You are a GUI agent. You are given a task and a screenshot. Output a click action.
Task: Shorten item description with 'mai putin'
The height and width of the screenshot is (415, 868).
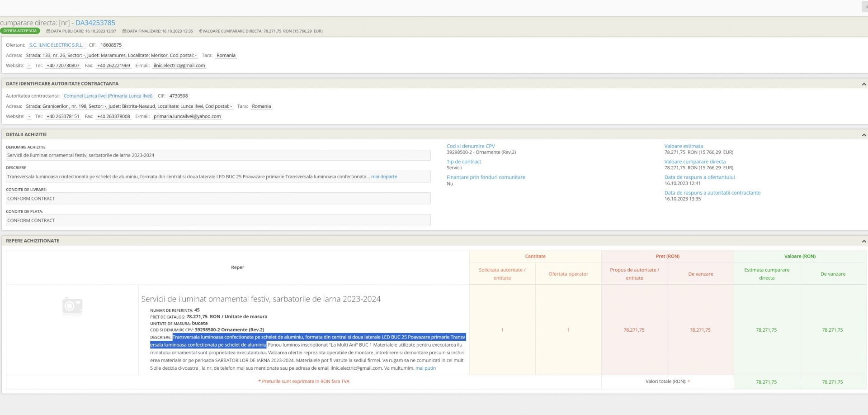click(x=425, y=368)
